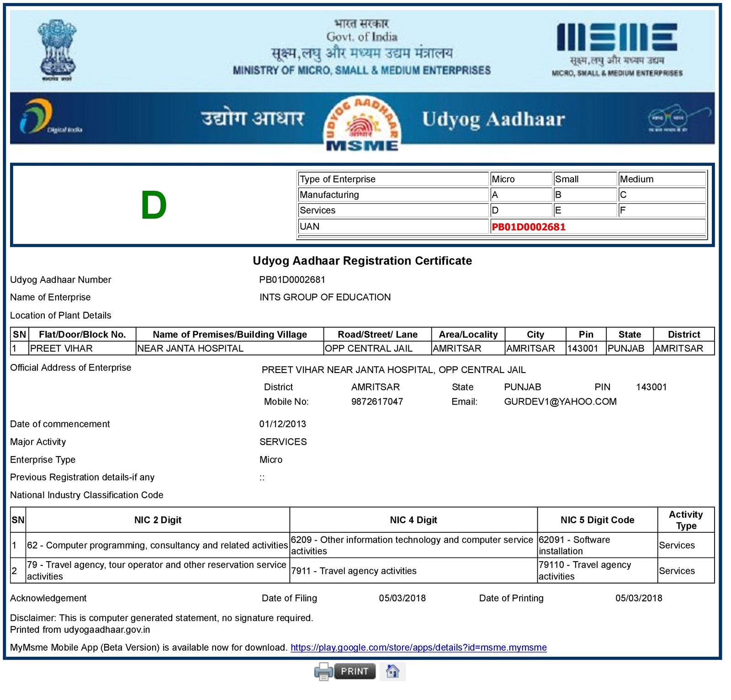Go to home via the house icon

392,671
